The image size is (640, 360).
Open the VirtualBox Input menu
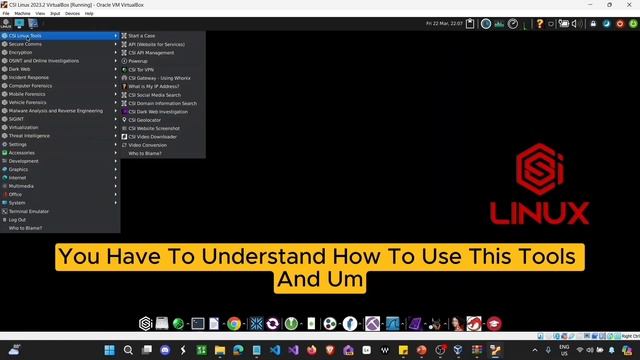55,13
